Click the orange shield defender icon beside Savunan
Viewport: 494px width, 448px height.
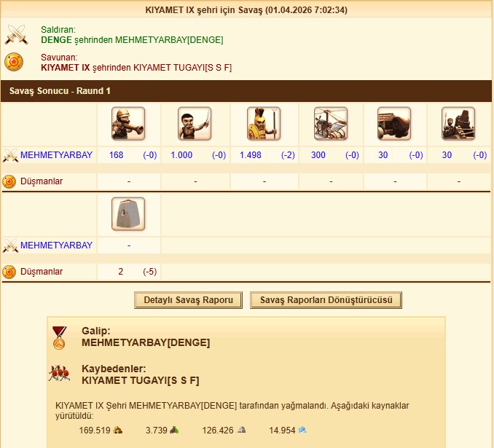(14, 62)
